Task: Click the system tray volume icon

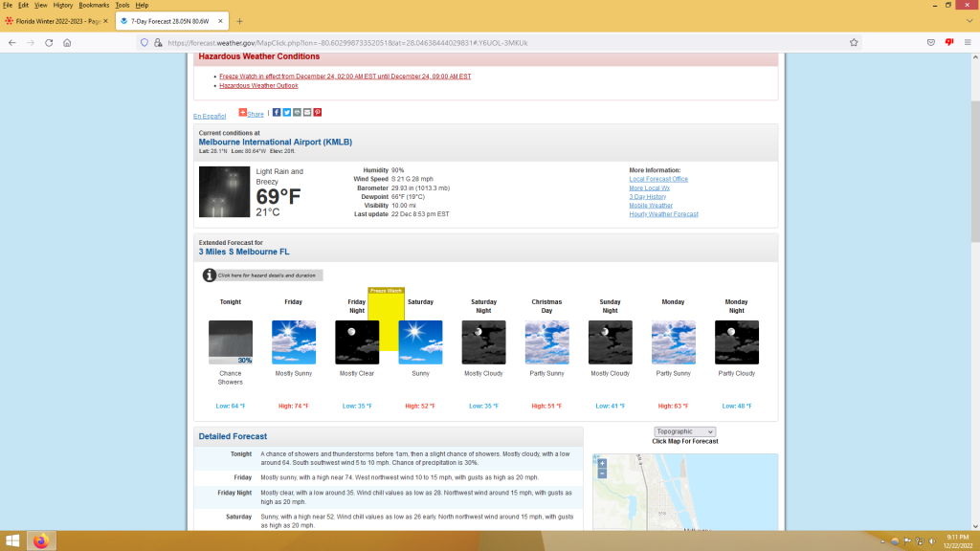Action: click(932, 541)
